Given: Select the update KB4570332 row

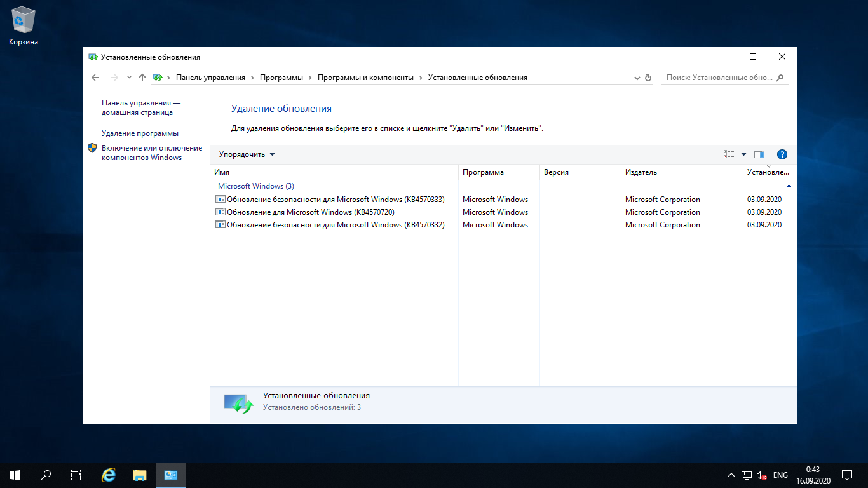Looking at the screenshot, I should click(502, 225).
